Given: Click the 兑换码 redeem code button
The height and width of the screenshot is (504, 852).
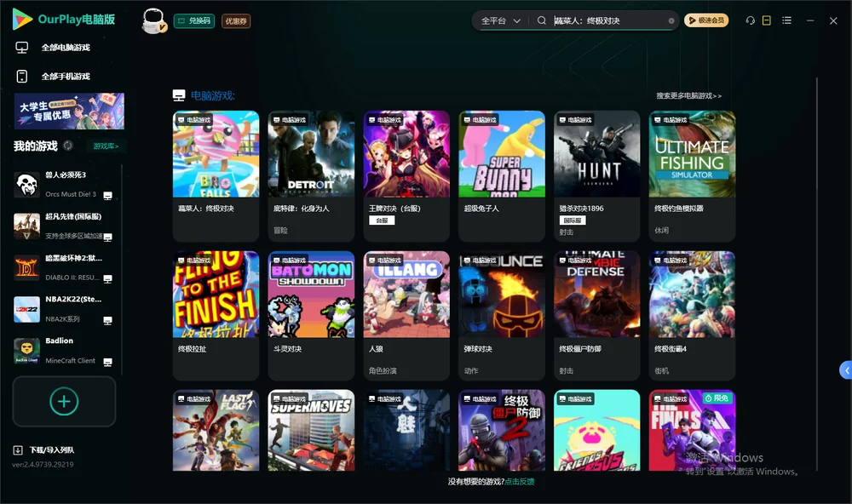Looking at the screenshot, I should (194, 21).
